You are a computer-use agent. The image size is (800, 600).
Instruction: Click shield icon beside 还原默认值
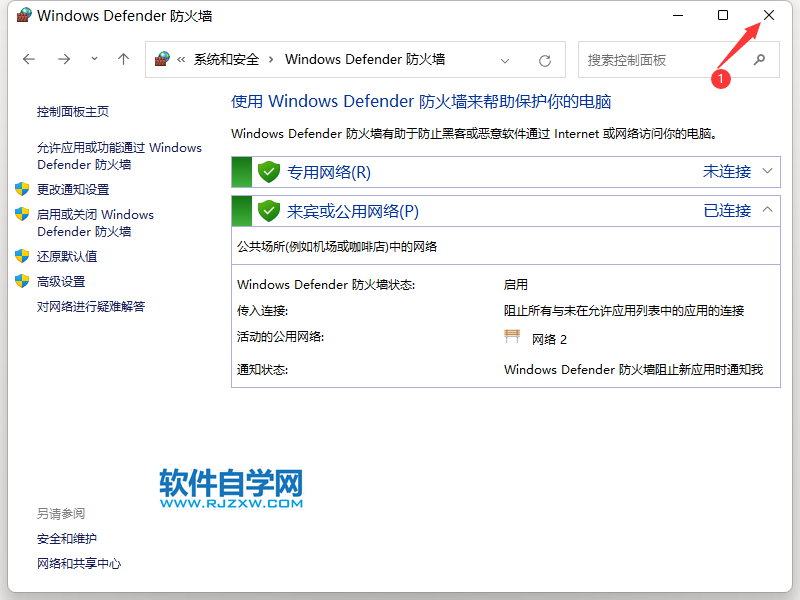(22, 256)
